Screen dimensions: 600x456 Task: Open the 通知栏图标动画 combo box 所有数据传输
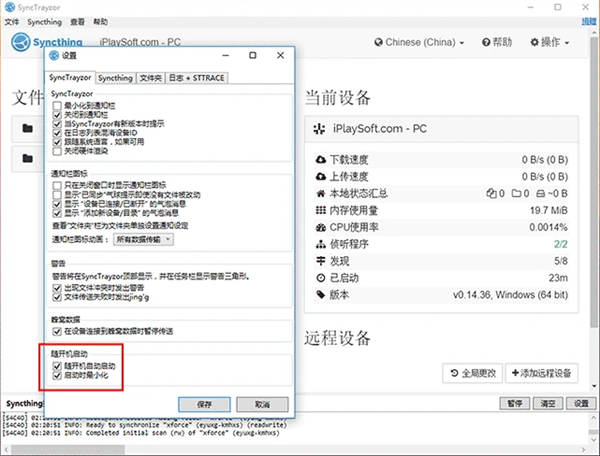(x=143, y=239)
